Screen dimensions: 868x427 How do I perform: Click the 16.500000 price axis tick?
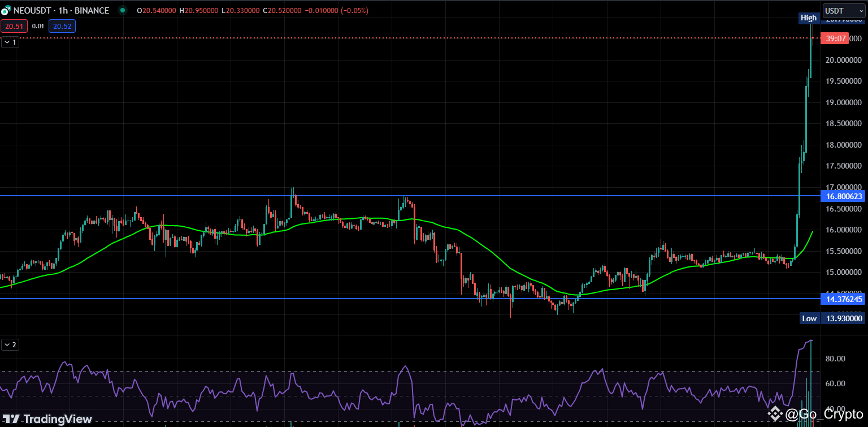[x=844, y=209]
